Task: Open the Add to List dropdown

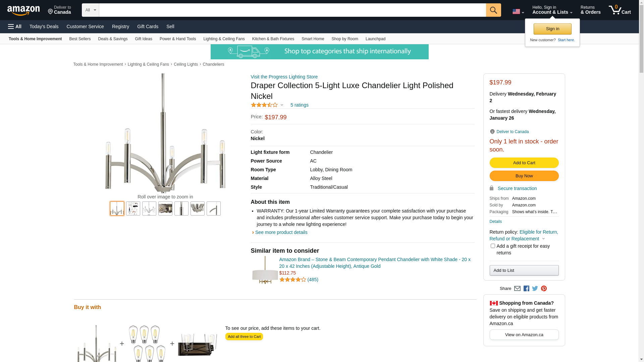Action: pos(524,270)
